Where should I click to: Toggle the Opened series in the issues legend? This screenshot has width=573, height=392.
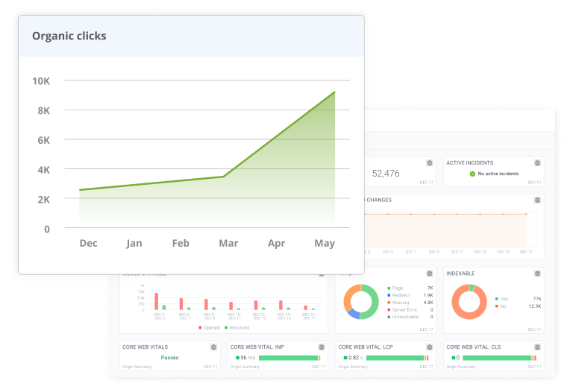(x=211, y=327)
